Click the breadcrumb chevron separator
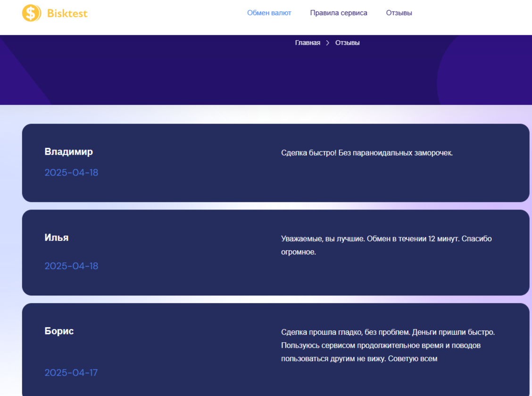 pyautogui.click(x=328, y=43)
